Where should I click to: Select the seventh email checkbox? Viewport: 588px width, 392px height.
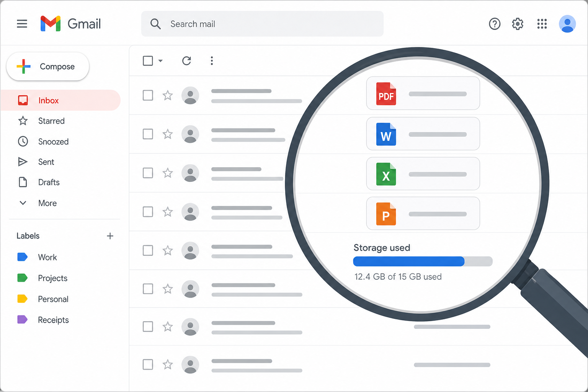[148, 327]
